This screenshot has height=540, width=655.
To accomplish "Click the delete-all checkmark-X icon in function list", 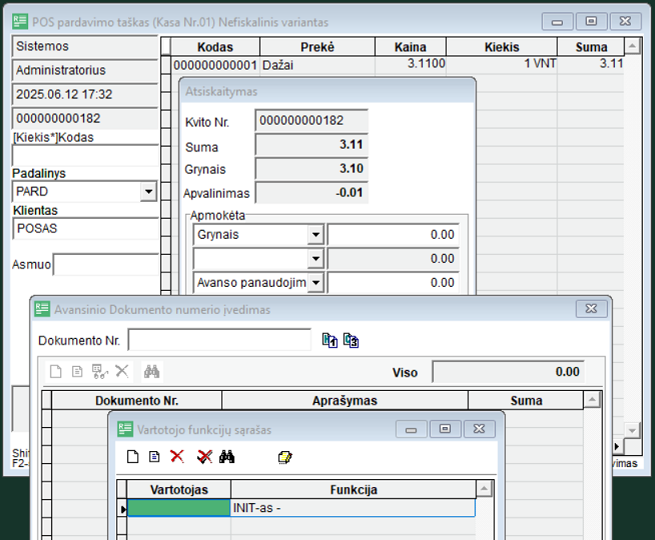I will tap(204, 456).
